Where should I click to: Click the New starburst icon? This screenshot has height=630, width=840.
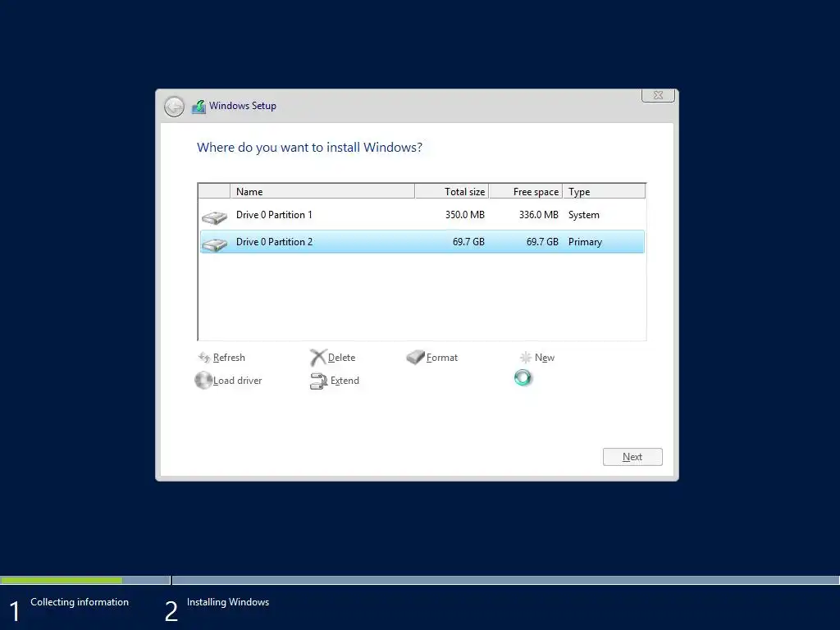(x=526, y=358)
